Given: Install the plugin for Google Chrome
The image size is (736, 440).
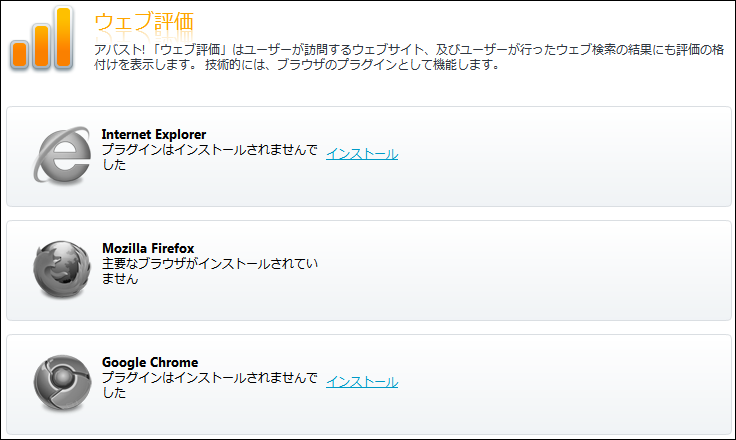Looking at the screenshot, I should coord(362,382).
